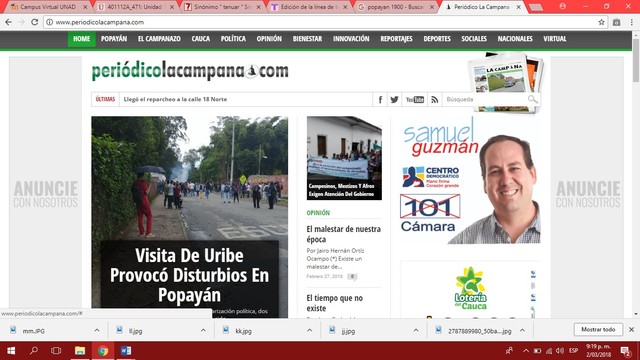Open the REPORTAJES section
Screen dimensions: 640x360
coord(396,39)
